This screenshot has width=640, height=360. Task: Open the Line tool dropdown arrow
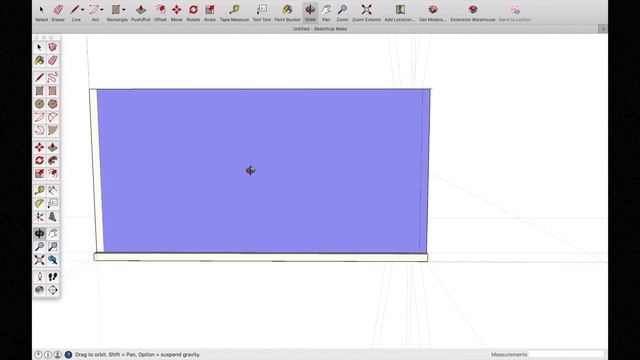82,10
